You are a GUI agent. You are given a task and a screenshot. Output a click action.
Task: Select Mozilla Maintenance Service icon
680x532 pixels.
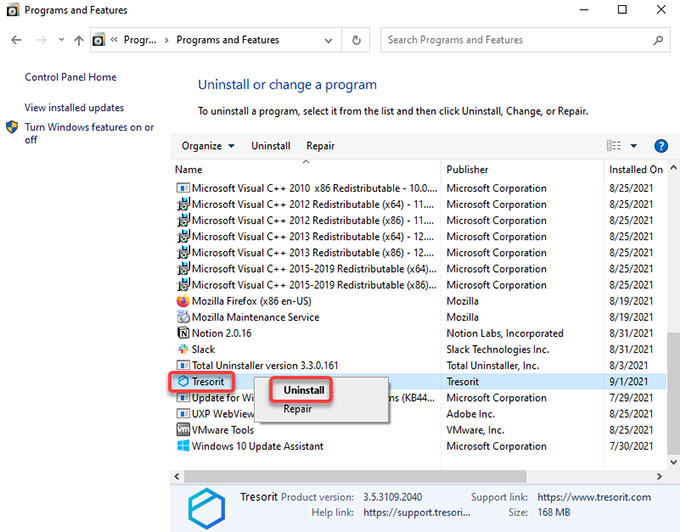click(x=183, y=317)
